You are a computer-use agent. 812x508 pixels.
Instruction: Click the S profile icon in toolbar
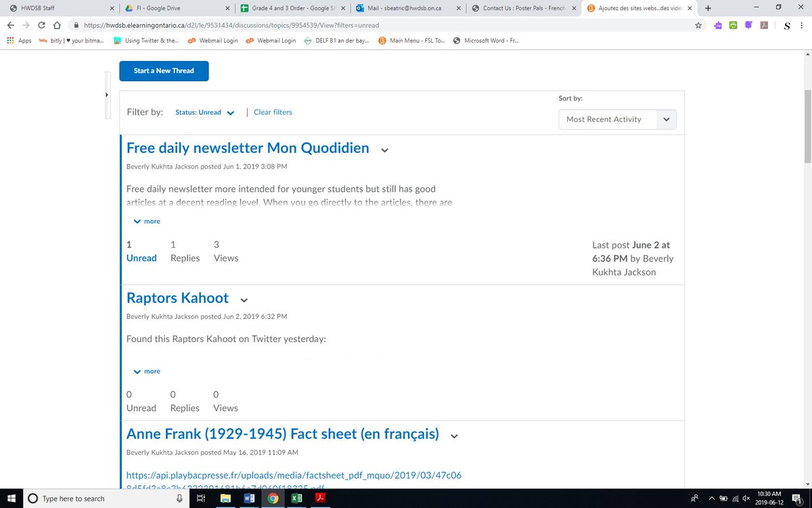click(x=787, y=26)
